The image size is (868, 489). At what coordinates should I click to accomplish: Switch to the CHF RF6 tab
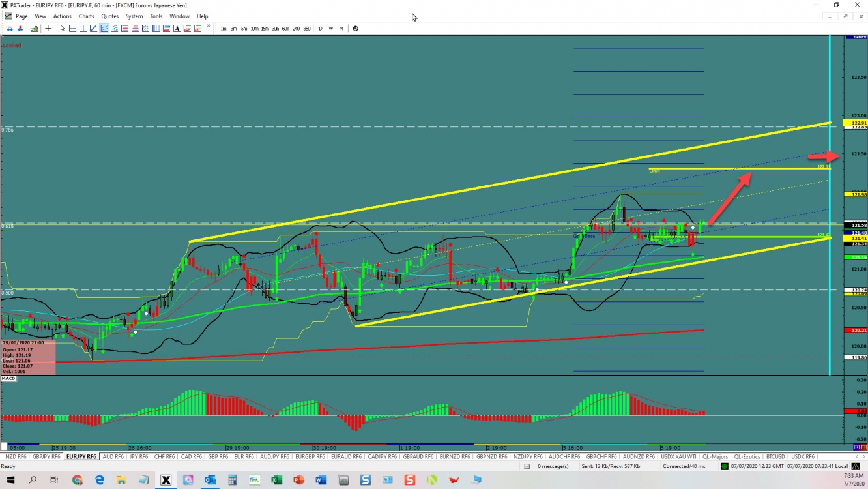[x=164, y=456]
